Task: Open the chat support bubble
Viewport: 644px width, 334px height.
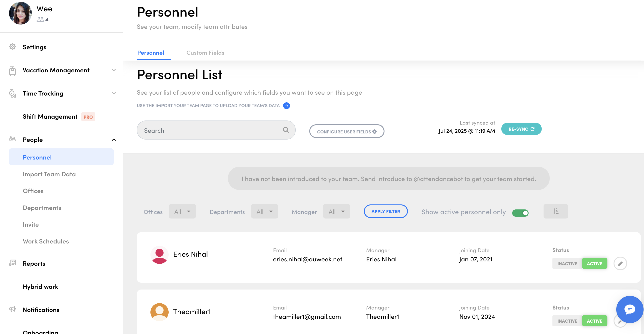Action: pyautogui.click(x=629, y=309)
